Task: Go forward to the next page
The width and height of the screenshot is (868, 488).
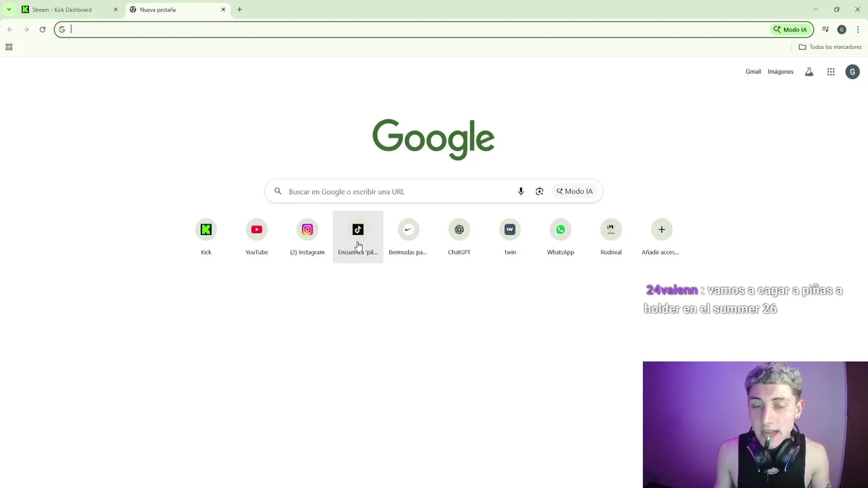Action: click(26, 29)
